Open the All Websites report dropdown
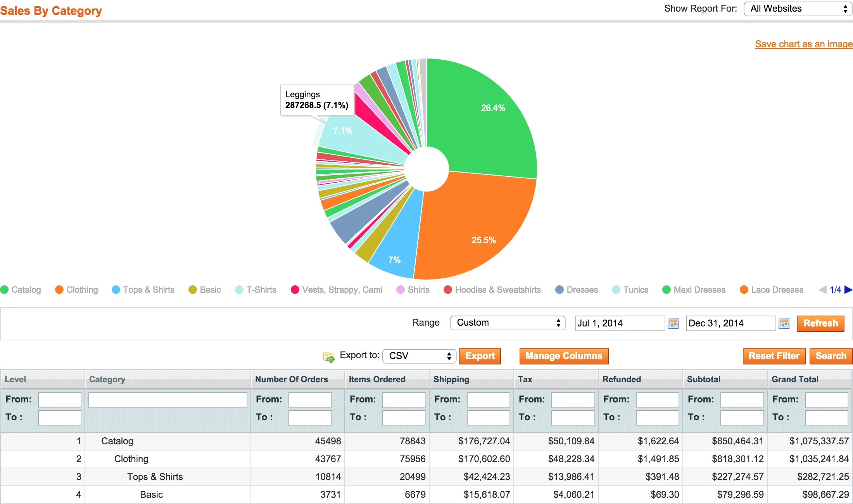Image resolution: width=853 pixels, height=504 pixels. coord(797,9)
